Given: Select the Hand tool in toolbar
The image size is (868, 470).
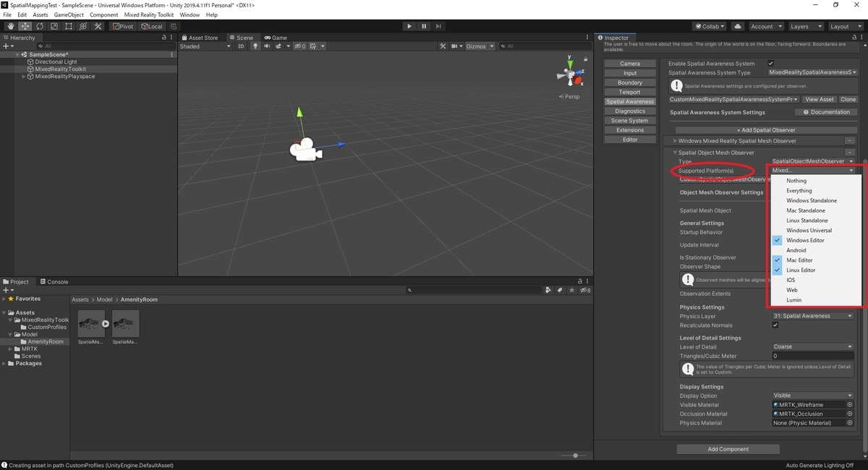Looking at the screenshot, I should click(10, 26).
